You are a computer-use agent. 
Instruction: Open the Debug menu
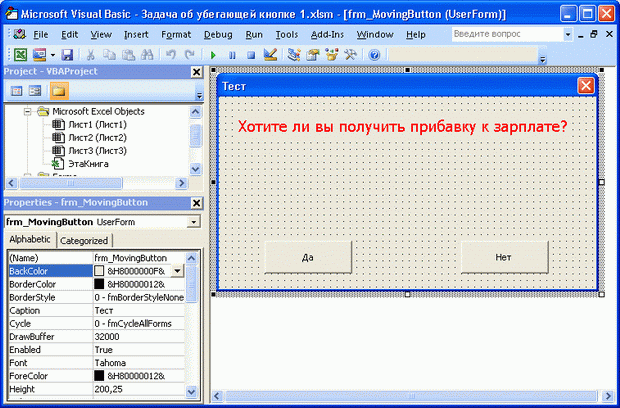pyautogui.click(x=217, y=34)
